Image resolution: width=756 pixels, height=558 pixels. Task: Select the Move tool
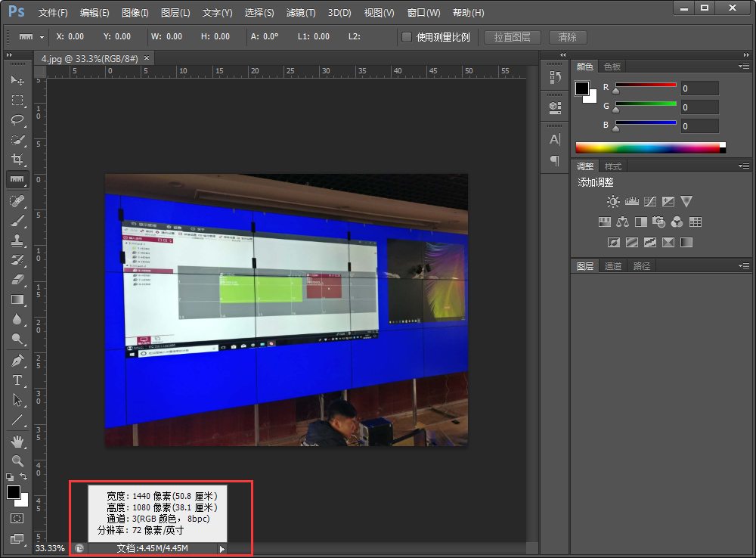[18, 81]
